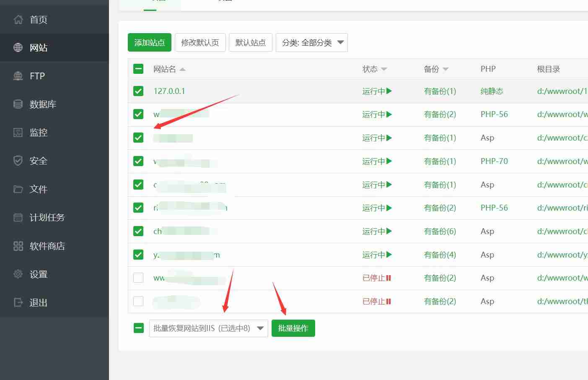The height and width of the screenshot is (380, 588).
Task: Open the 数据库 database section
Action: click(39, 104)
